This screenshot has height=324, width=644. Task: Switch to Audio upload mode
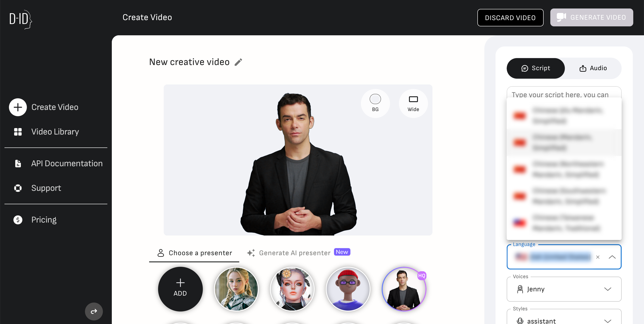coord(593,68)
